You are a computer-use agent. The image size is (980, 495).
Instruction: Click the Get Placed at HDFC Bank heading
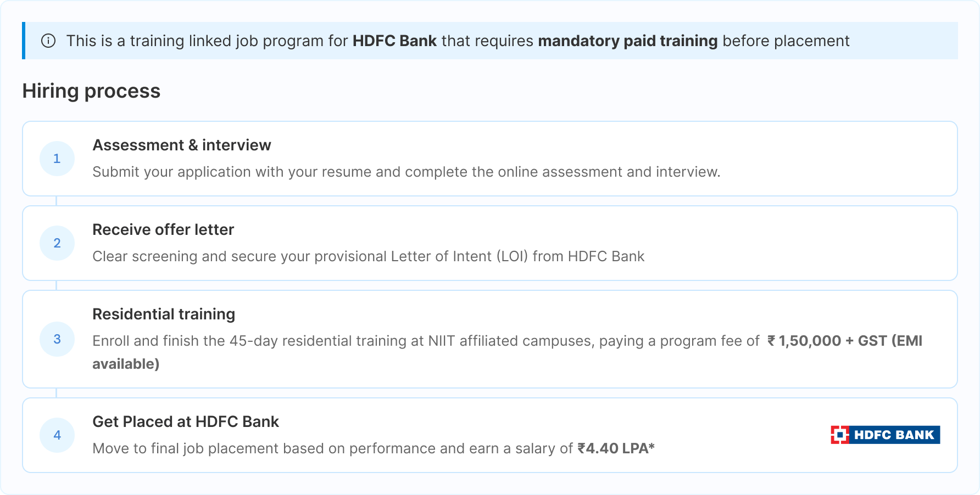point(186,421)
